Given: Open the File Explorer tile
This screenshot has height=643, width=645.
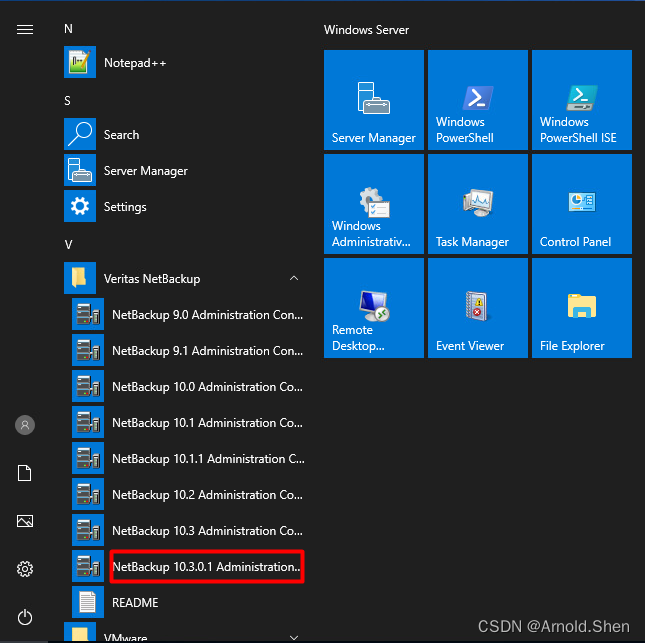Looking at the screenshot, I should (582, 308).
